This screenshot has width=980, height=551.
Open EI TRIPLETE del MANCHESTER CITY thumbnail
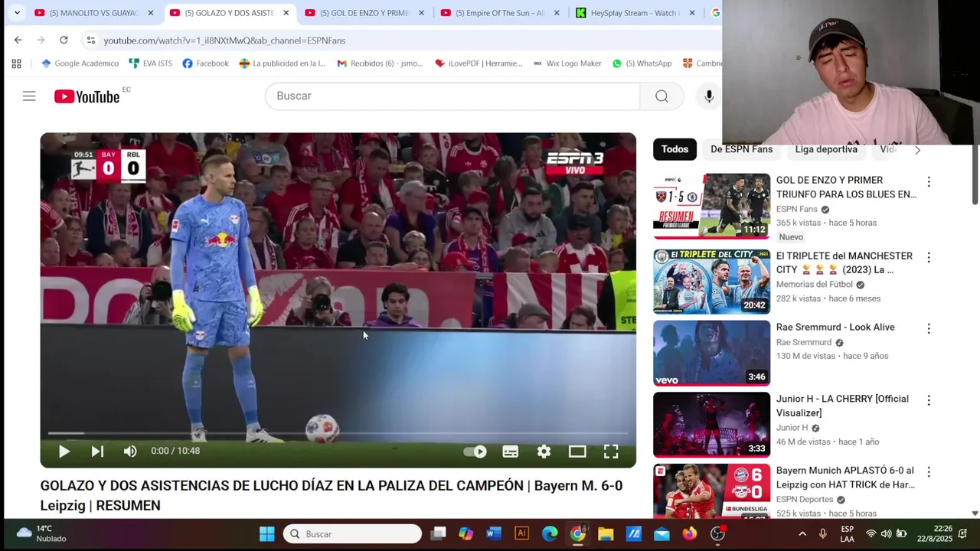[711, 282]
